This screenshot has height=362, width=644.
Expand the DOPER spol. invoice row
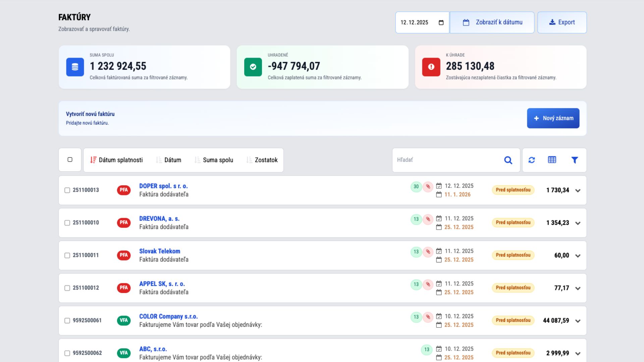coord(578,190)
